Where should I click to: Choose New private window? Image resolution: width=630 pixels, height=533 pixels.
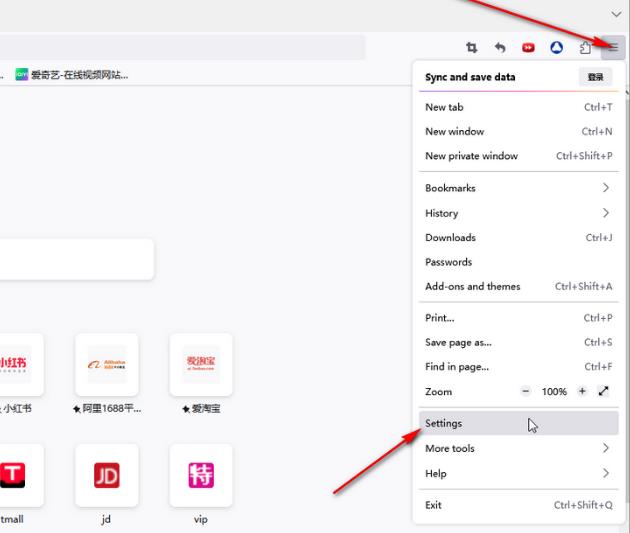(519, 156)
